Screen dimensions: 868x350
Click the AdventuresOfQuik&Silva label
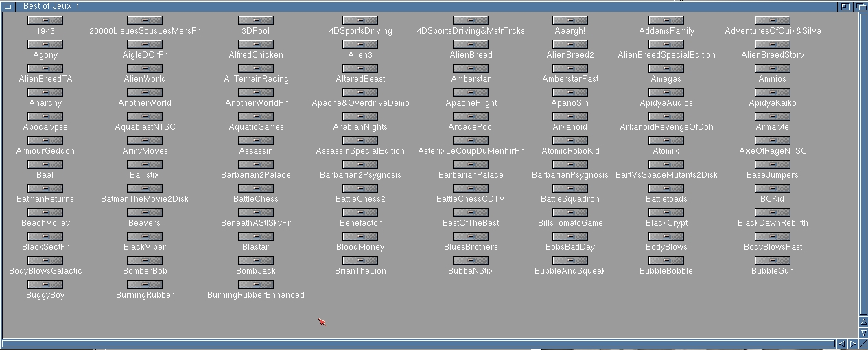point(773,31)
